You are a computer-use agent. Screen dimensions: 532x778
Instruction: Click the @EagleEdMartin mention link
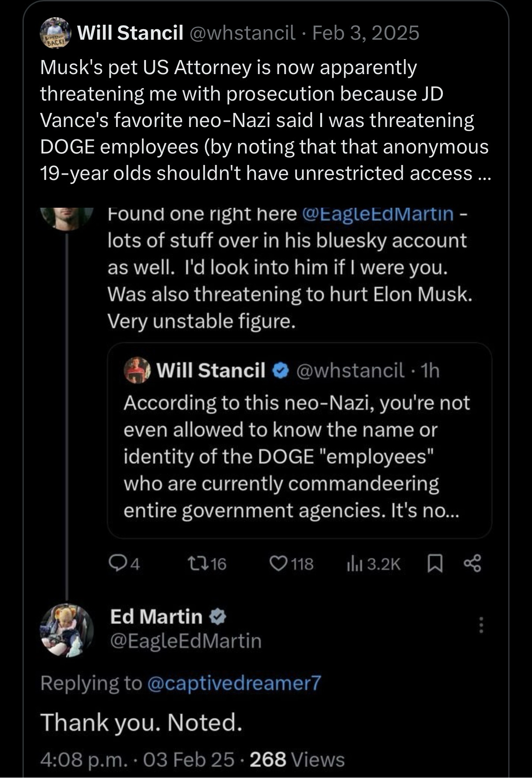click(378, 213)
